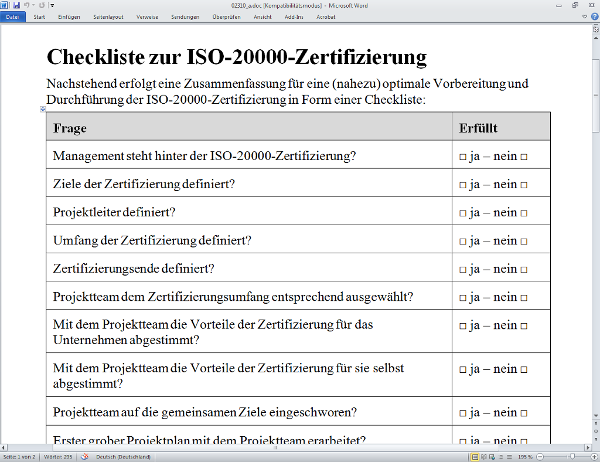Viewport: 600px width, 462px height.
Task: Click the Save icon in quick access toolbar
Action: pos(16,5)
